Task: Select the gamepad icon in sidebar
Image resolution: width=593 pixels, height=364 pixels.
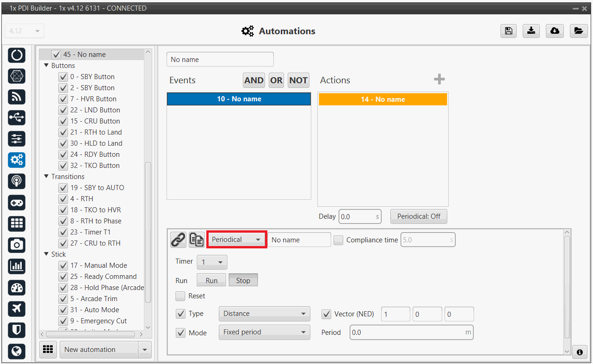Action: [x=17, y=203]
